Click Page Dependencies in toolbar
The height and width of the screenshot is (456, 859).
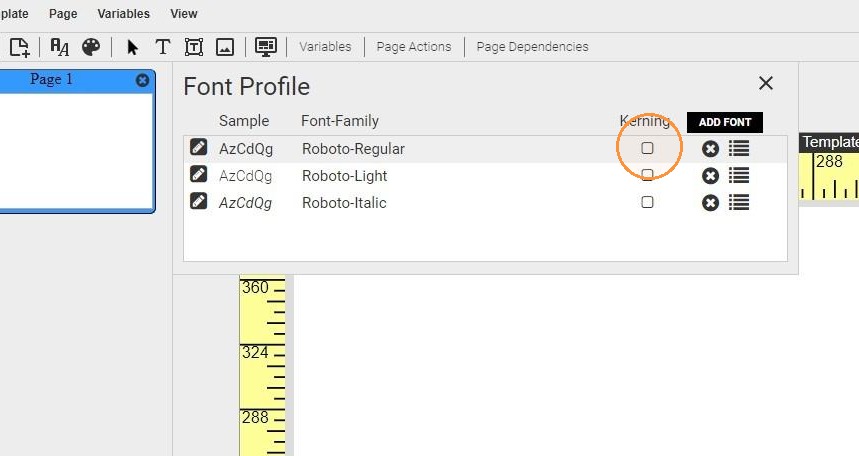pos(532,47)
